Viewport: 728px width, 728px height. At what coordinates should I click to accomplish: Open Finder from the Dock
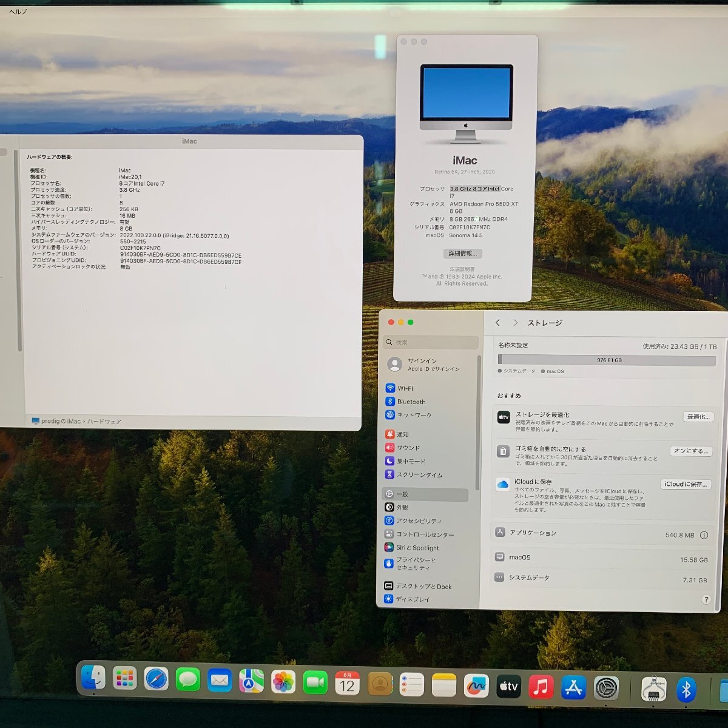pos(93,678)
